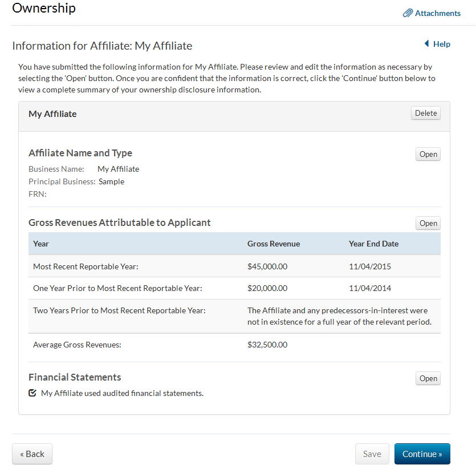Click the $20,000.00 gross revenue value
This screenshot has width=476, height=469.
coord(267,288)
